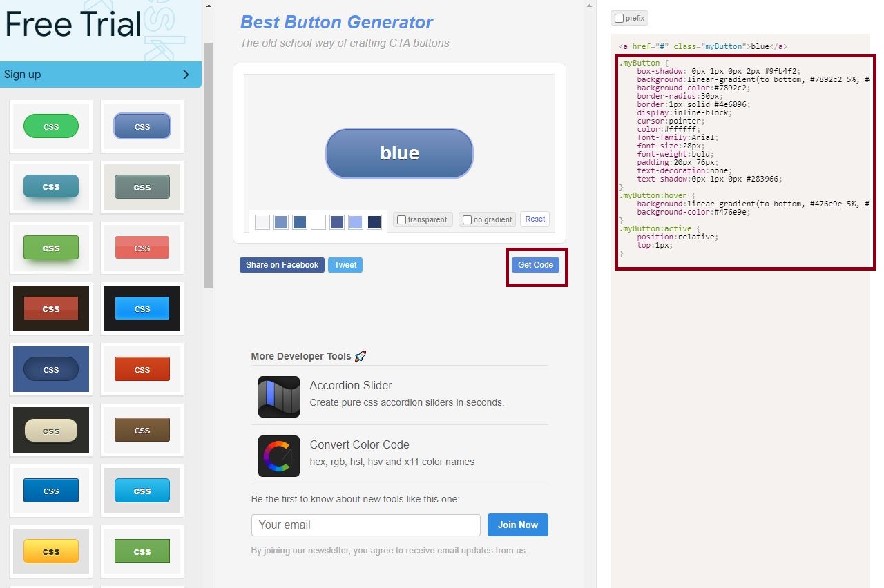Image resolution: width=884 pixels, height=588 pixels.
Task: Click the .myButton:hover selector line
Action: (x=657, y=196)
